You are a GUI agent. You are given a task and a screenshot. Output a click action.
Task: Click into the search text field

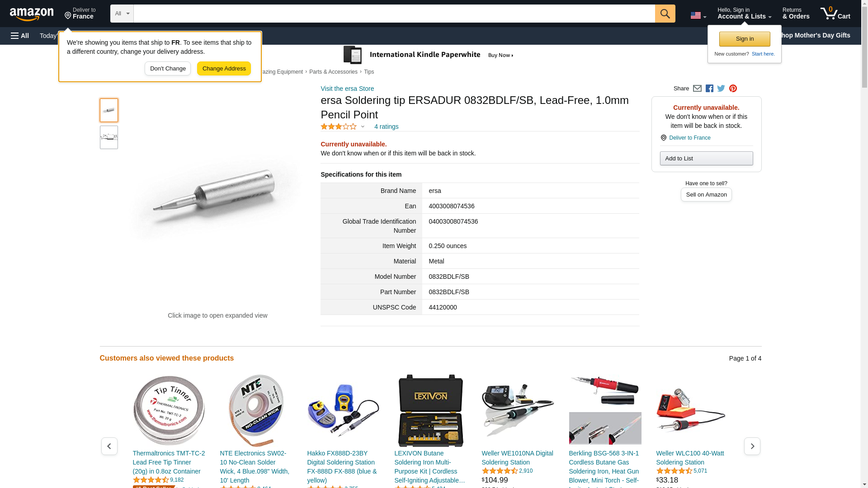point(394,14)
